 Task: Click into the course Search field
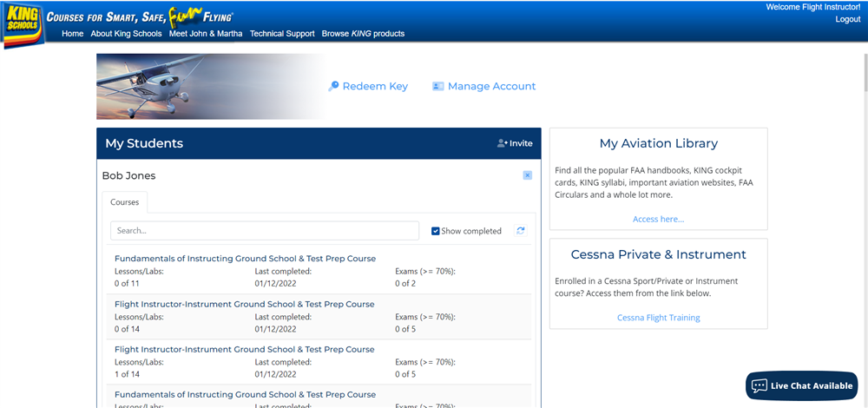[x=265, y=231]
